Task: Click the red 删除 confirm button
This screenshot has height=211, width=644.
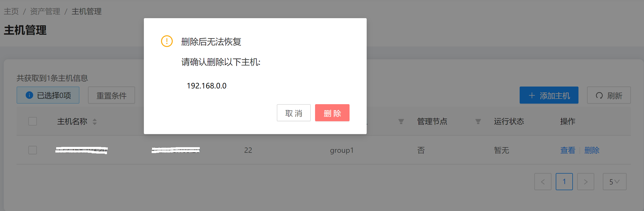Action: 332,113
